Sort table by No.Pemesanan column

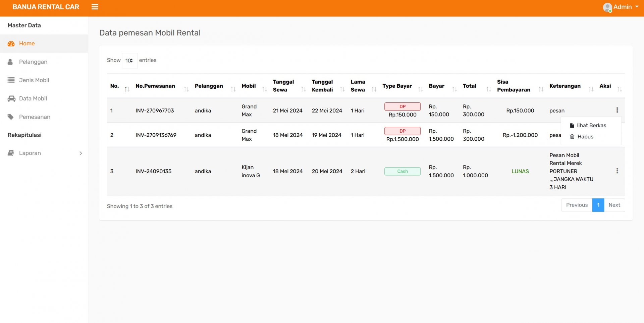coord(155,86)
